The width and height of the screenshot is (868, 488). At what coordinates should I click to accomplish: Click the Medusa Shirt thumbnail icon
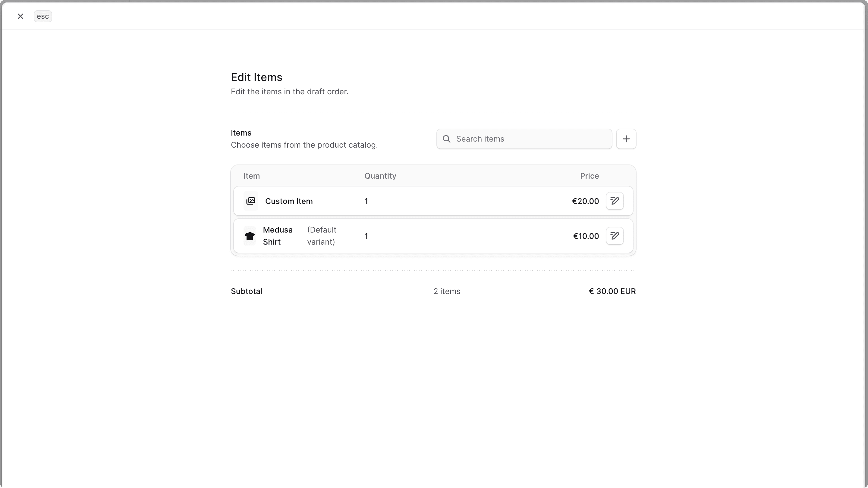[250, 236]
